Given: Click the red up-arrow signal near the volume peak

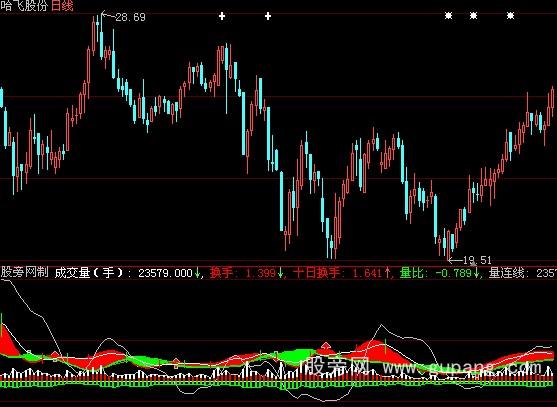Looking at the screenshot, I should tap(326, 346).
